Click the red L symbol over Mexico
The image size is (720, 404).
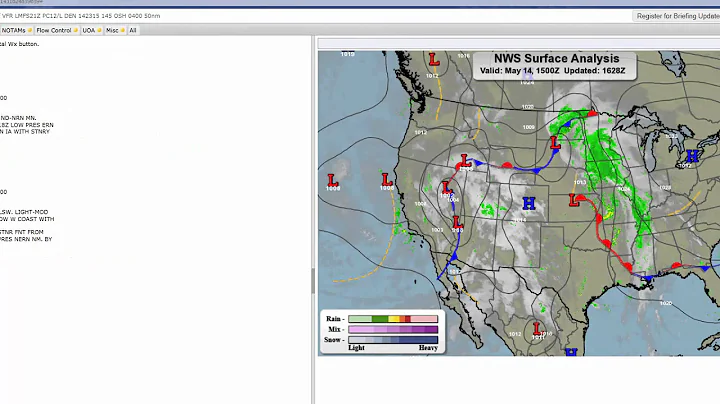point(537,328)
